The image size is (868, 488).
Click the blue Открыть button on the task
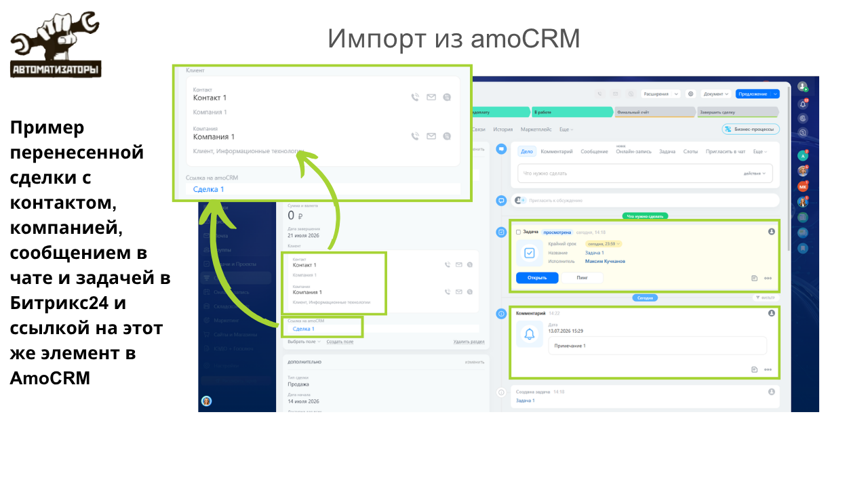[537, 278]
